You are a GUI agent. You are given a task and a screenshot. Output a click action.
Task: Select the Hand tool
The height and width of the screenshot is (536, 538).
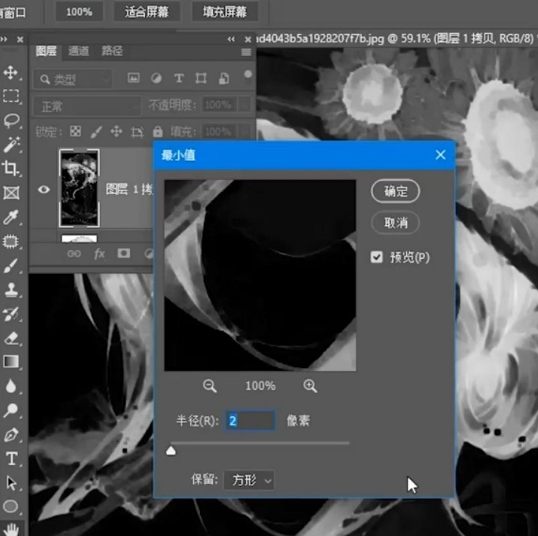pyautogui.click(x=11, y=529)
